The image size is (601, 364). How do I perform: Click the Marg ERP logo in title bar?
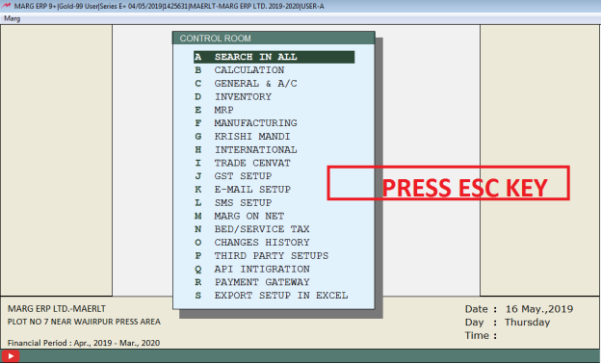tap(6, 6)
